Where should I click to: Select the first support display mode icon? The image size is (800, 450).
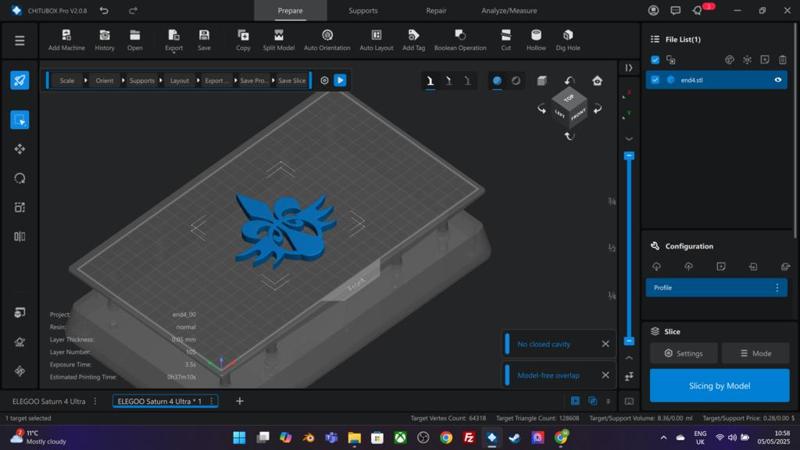point(430,81)
